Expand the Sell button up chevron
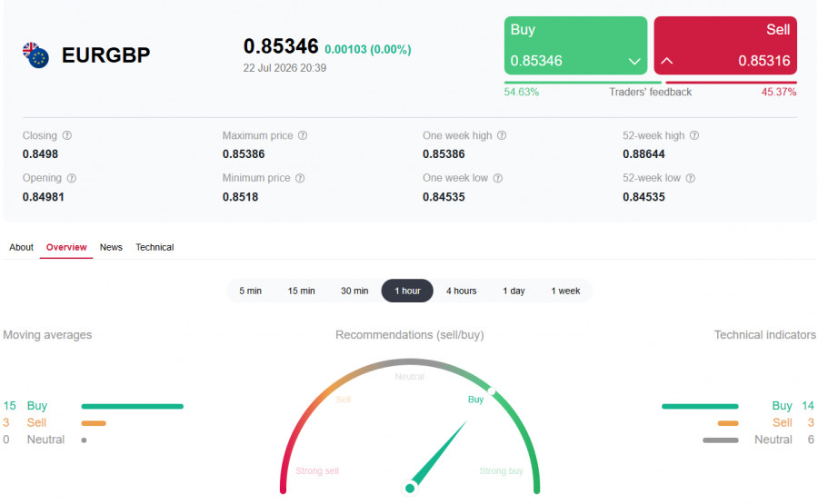The image size is (818, 504). (667, 61)
